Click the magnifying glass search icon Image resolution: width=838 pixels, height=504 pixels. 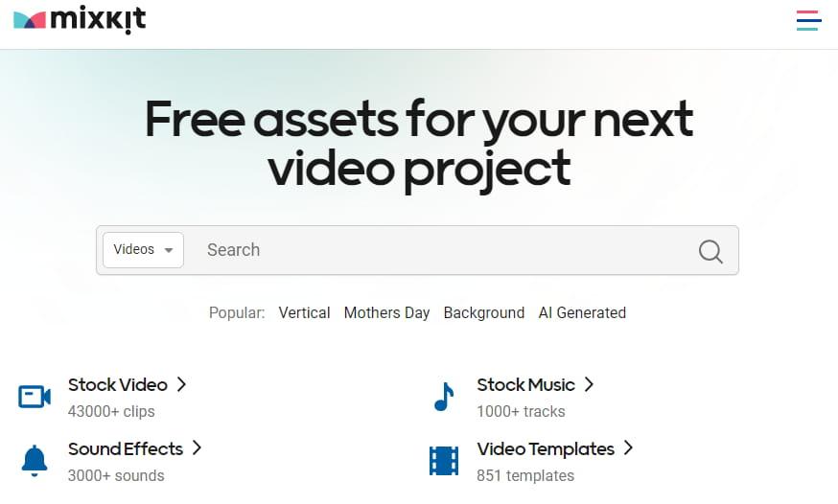pyautogui.click(x=710, y=251)
